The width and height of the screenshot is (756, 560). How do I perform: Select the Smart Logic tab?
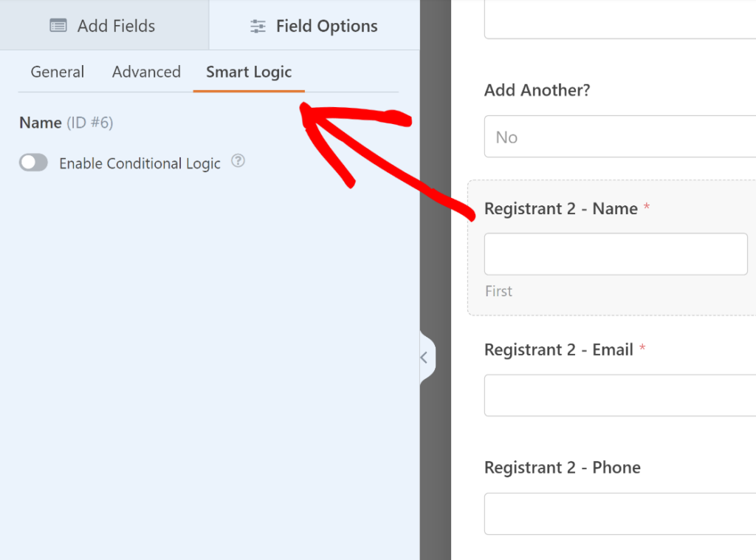coord(249,72)
